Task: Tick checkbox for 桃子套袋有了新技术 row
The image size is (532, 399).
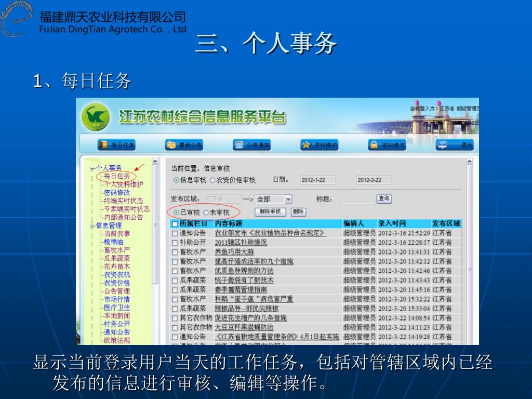Action: tap(175, 281)
